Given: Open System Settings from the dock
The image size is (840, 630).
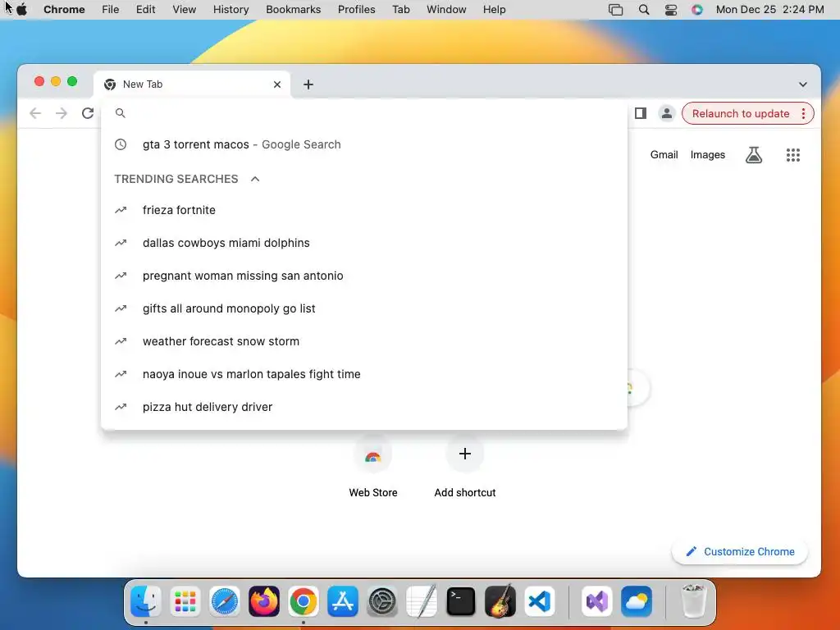Looking at the screenshot, I should click(382, 601).
